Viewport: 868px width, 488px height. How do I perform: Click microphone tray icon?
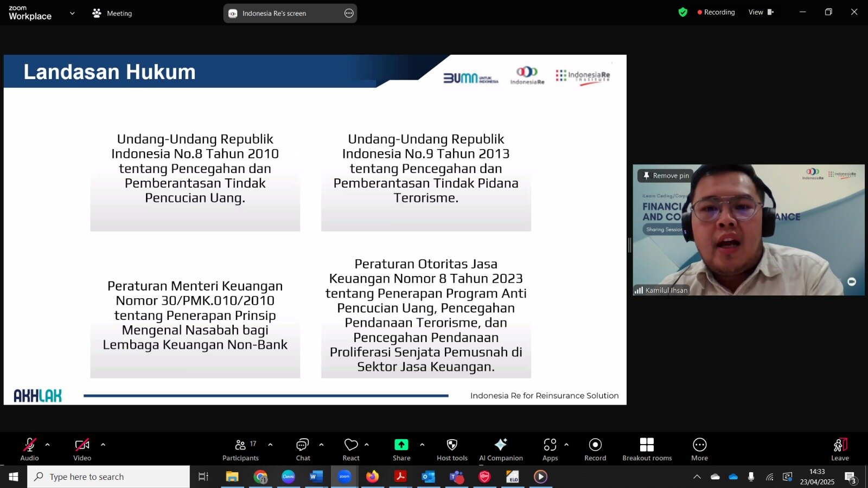pyautogui.click(x=751, y=477)
